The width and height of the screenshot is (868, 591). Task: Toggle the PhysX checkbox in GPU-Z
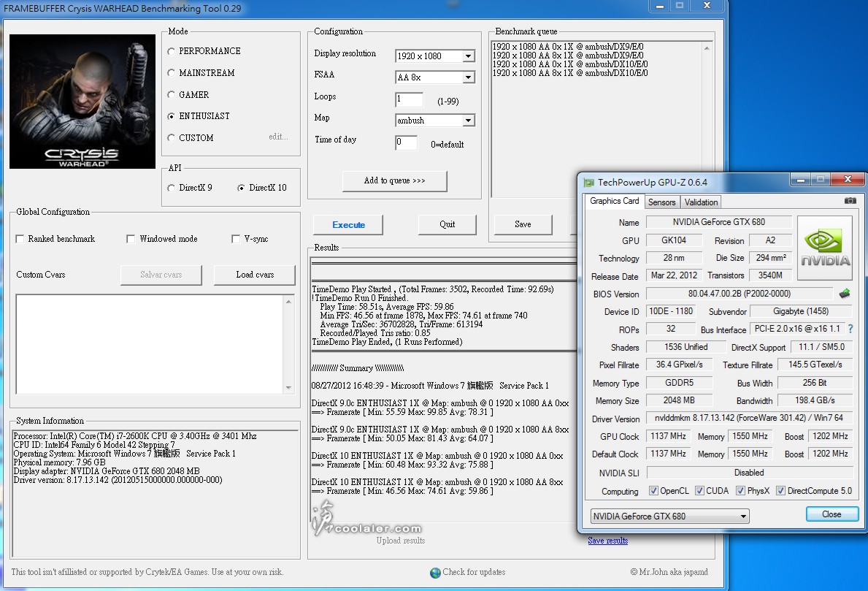pos(740,490)
